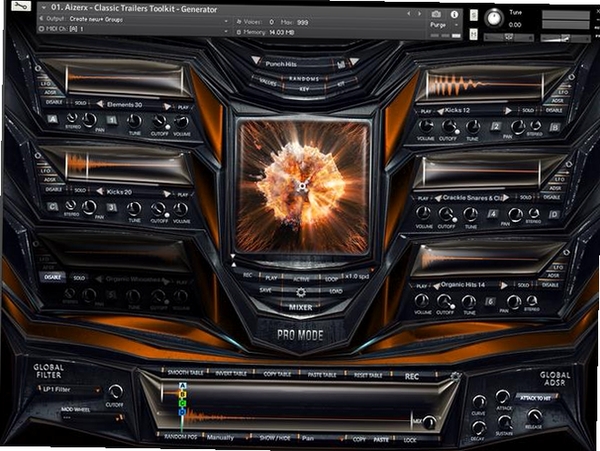Select layer A letter button
The height and width of the screenshot is (451, 600).
pyautogui.click(x=52, y=119)
